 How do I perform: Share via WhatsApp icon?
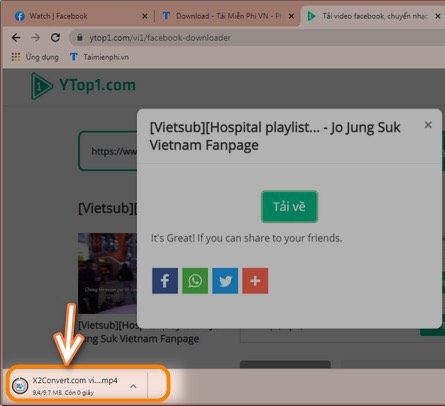(x=195, y=281)
